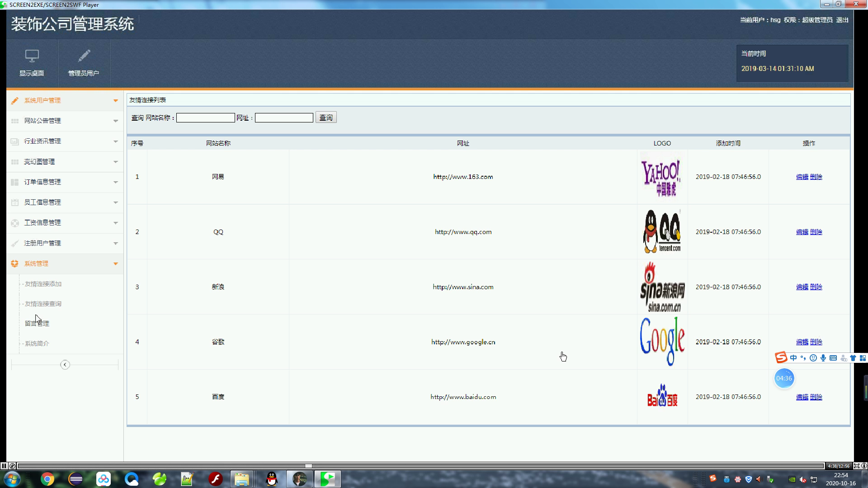The height and width of the screenshot is (488, 868).
Task: Expand 员工信息管理 sidebar menu
Action: (65, 202)
